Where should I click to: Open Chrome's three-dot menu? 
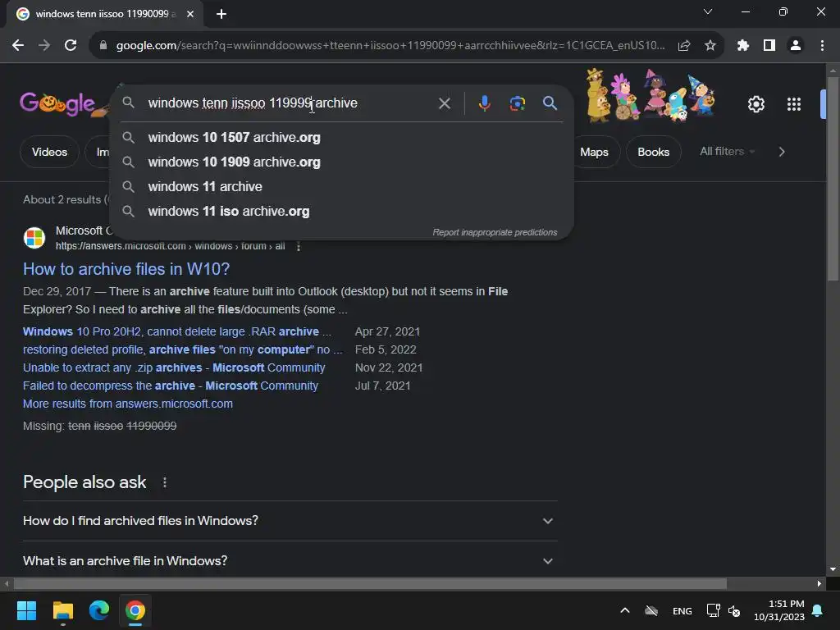[822, 46]
